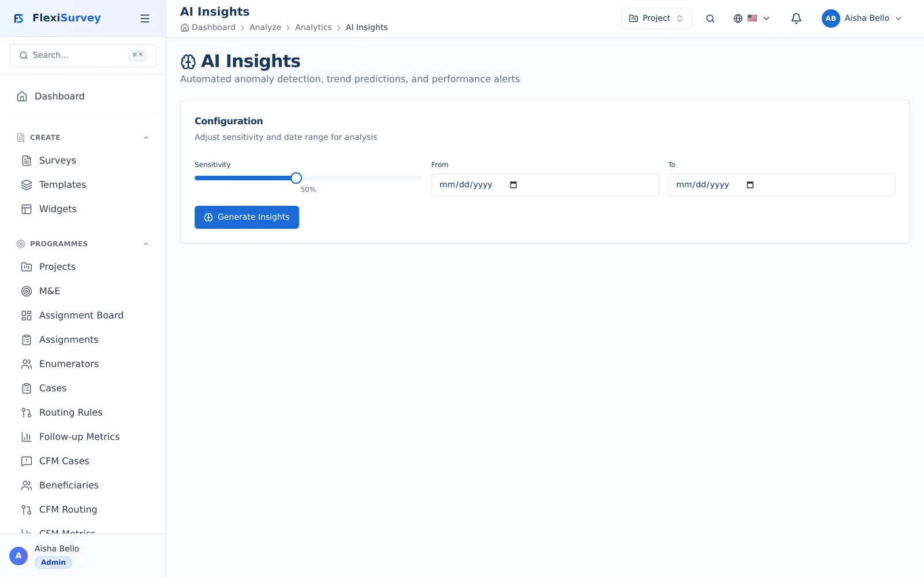
Task: Open the notifications bell
Action: coord(796,18)
